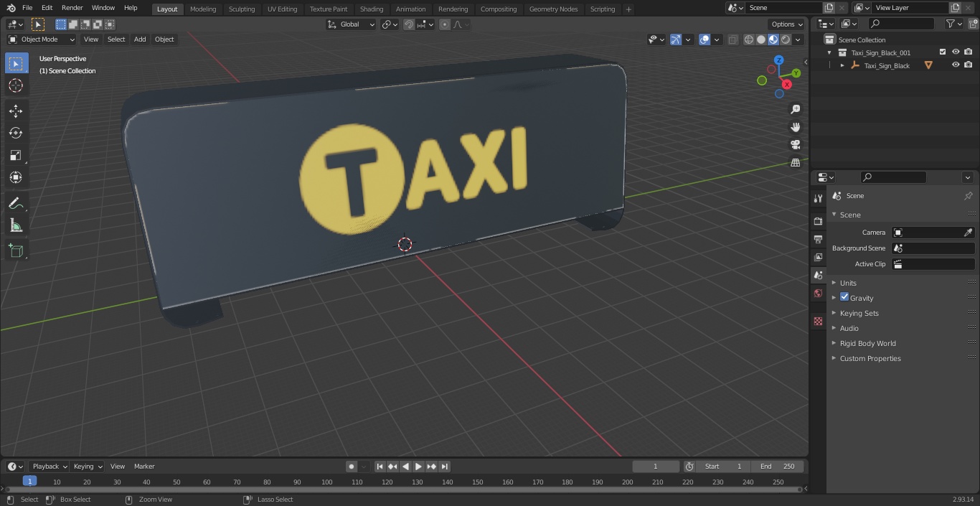Jump to the animation start frame
The image size is (980, 506).
coord(380,467)
